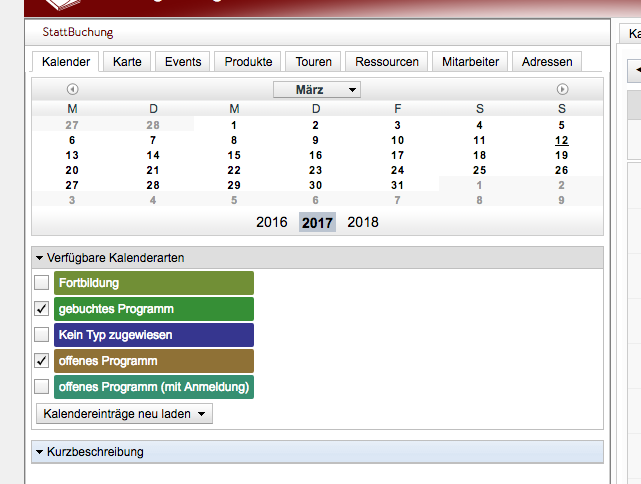Enable offenes Programm (mit Anmeldung) checkbox

point(42,387)
